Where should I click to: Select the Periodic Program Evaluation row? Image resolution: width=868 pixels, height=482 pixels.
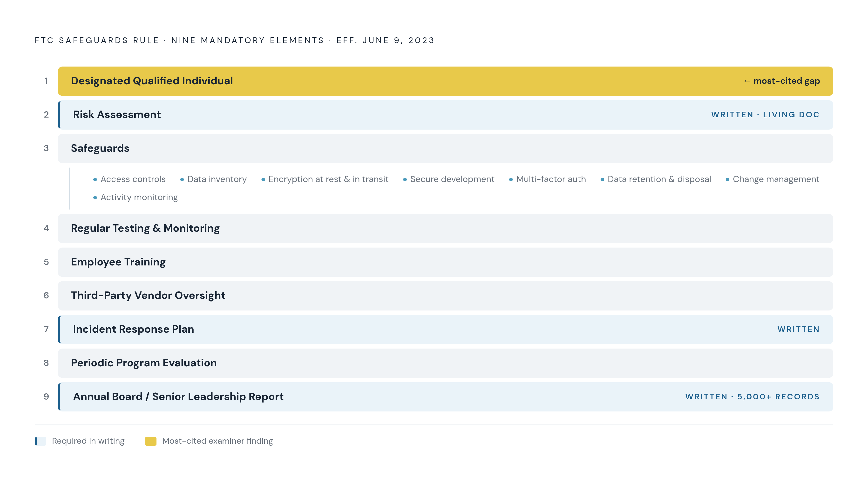pos(445,363)
